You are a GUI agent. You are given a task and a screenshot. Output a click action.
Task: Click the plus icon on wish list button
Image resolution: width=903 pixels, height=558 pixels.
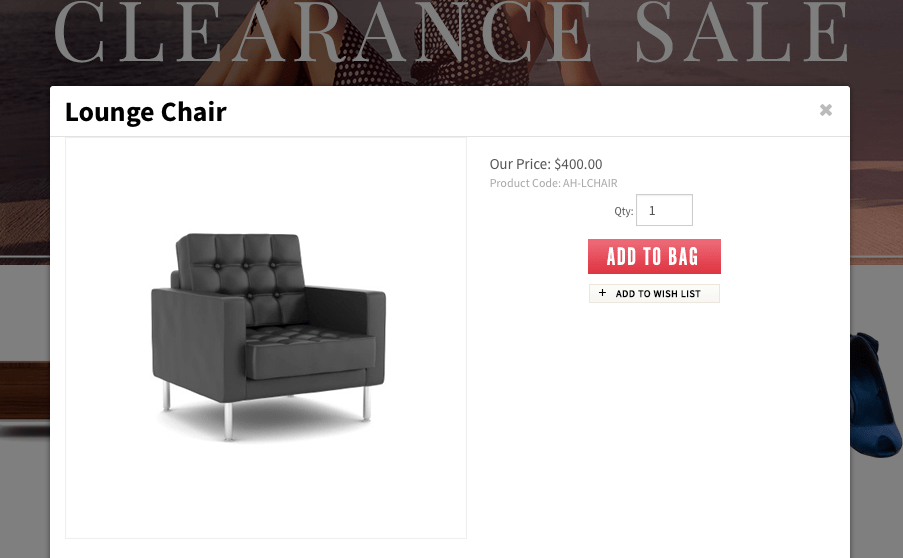pos(602,293)
